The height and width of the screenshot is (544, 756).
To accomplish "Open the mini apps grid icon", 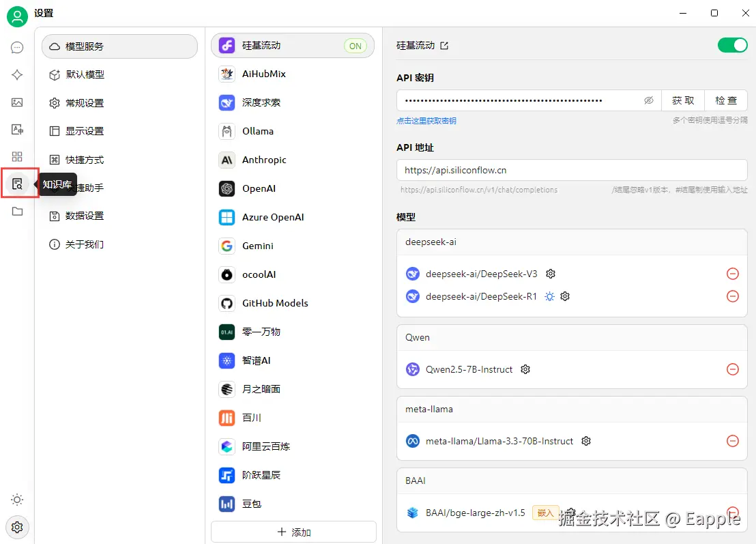I will pos(17,157).
